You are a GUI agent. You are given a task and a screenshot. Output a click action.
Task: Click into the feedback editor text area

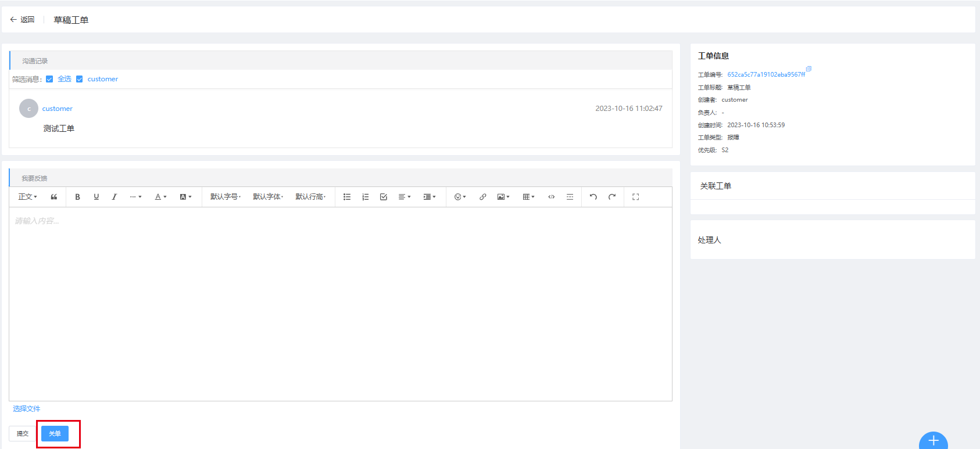(341, 304)
